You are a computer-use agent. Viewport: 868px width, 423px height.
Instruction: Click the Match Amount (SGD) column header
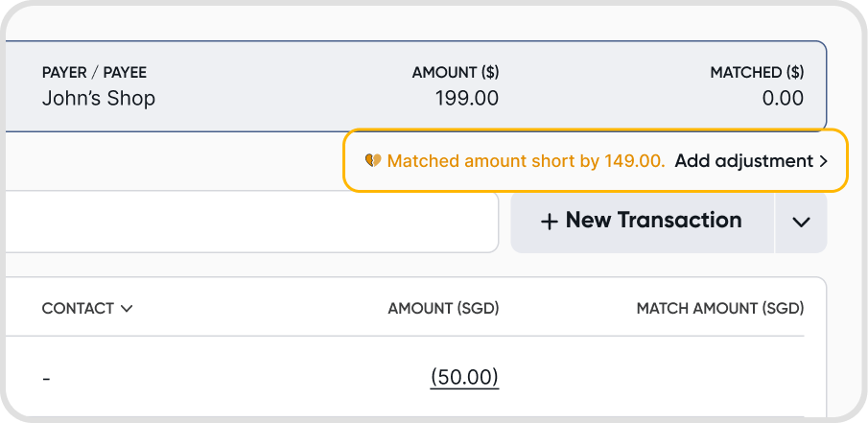pos(719,309)
